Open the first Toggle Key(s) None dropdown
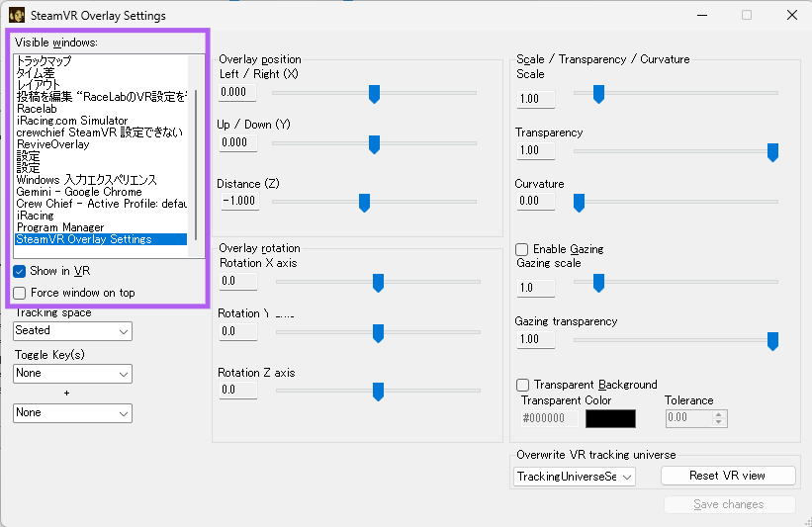Screen dimensions: 812x527 tap(72, 374)
